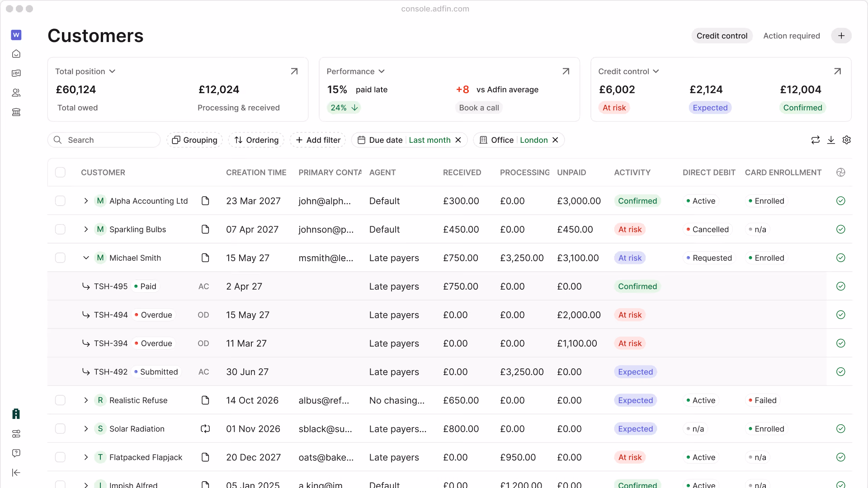
Task: Open the Total position card arrow icon
Action: click(294, 71)
